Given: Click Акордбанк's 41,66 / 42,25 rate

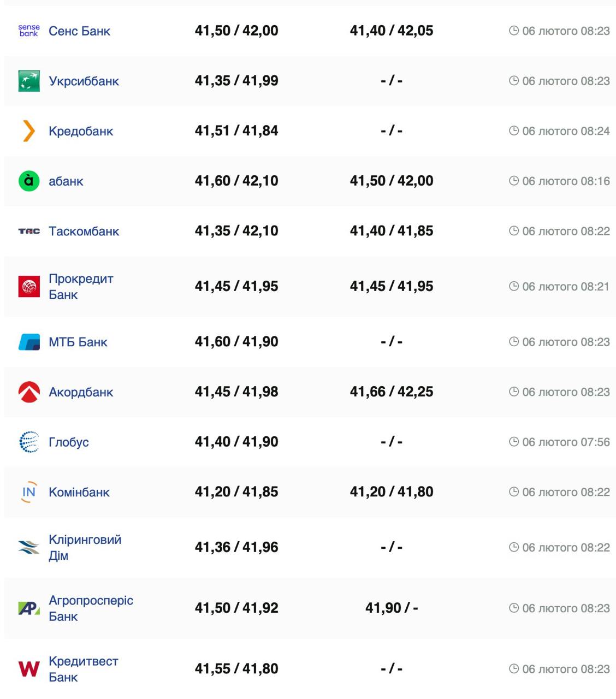Looking at the screenshot, I should [x=392, y=392].
